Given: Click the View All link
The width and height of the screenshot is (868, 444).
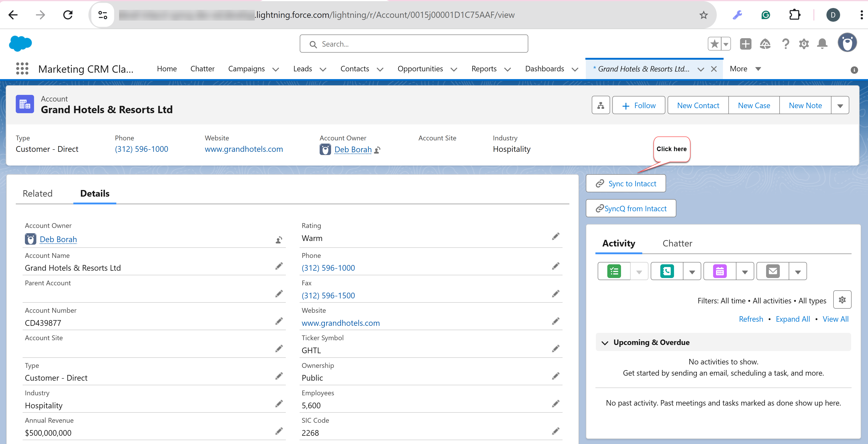Looking at the screenshot, I should (835, 319).
